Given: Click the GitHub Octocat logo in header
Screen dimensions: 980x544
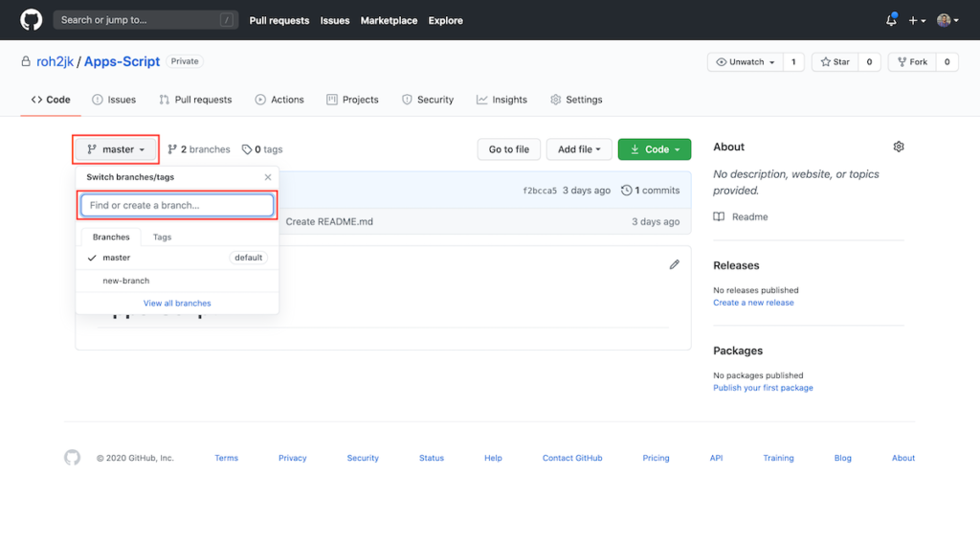Looking at the screenshot, I should pos(32,20).
